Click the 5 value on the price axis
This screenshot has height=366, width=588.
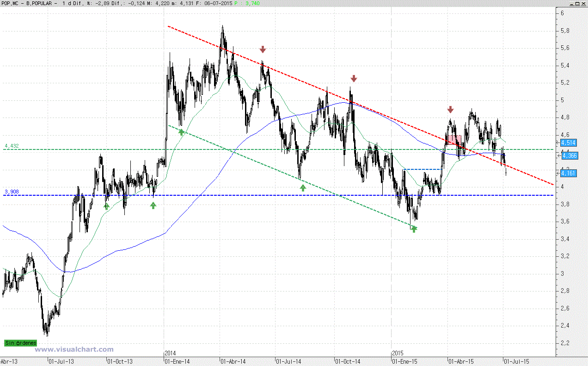562,100
